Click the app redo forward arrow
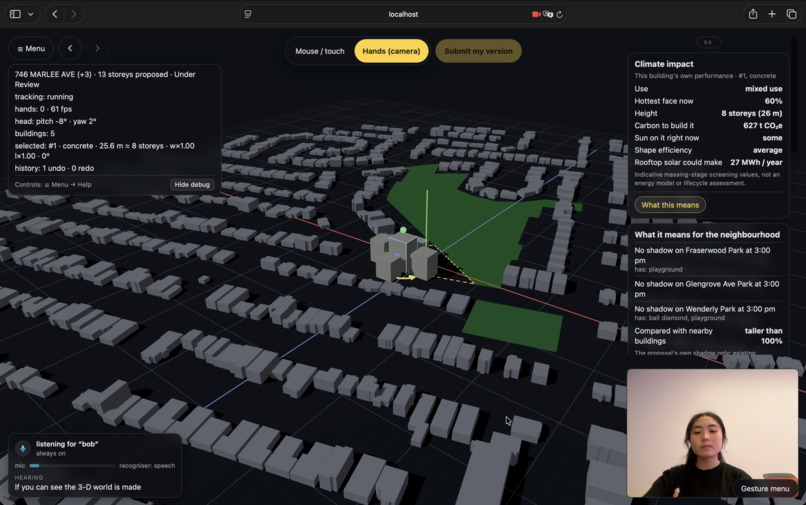Screen dimensions: 806x505 [x=97, y=48]
